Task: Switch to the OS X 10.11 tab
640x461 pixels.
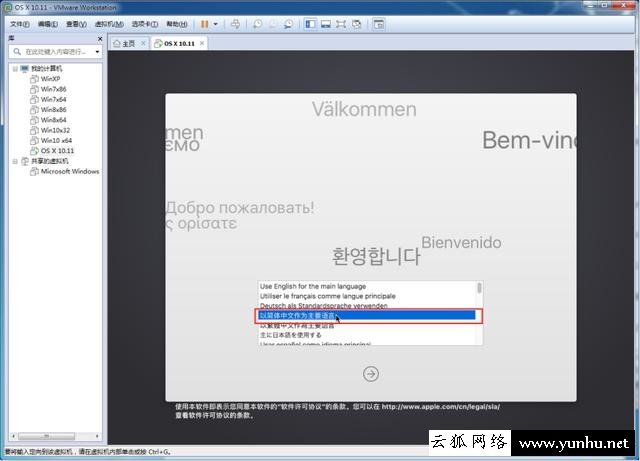Action: (x=179, y=44)
